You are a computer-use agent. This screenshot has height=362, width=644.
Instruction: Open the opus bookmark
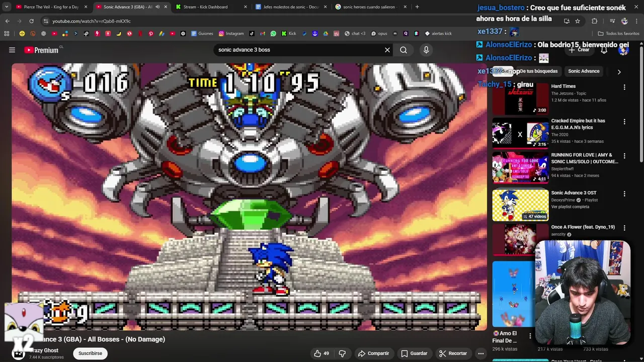coord(379,34)
